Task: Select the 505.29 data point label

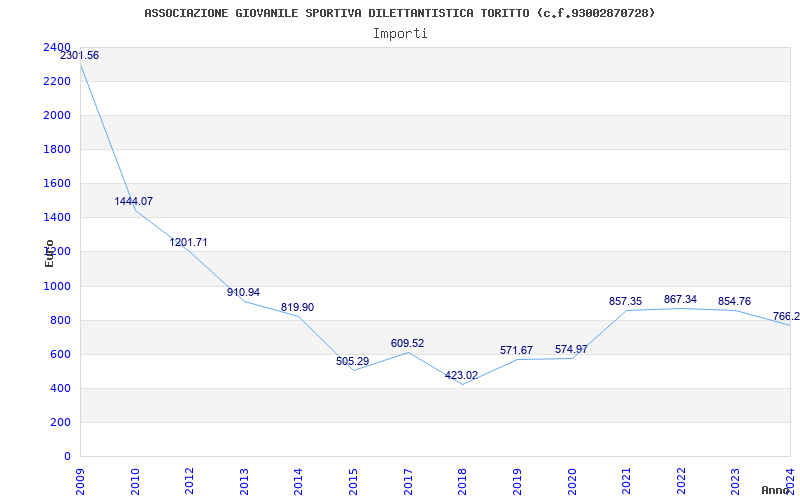Action: (352, 362)
